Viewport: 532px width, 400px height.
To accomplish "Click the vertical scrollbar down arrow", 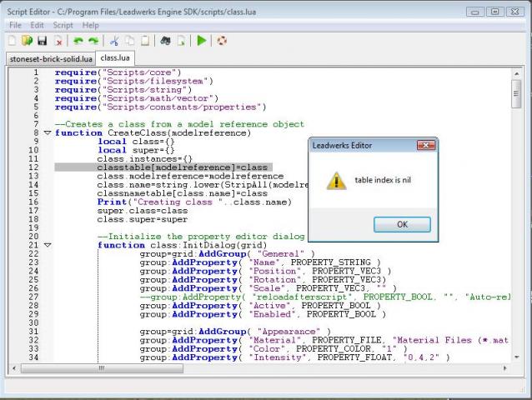I will [x=516, y=357].
